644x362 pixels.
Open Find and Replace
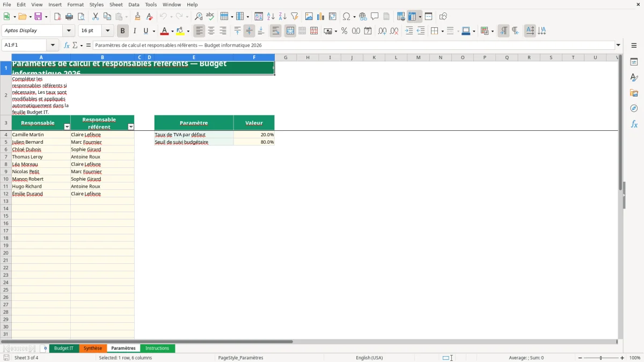click(x=199, y=17)
